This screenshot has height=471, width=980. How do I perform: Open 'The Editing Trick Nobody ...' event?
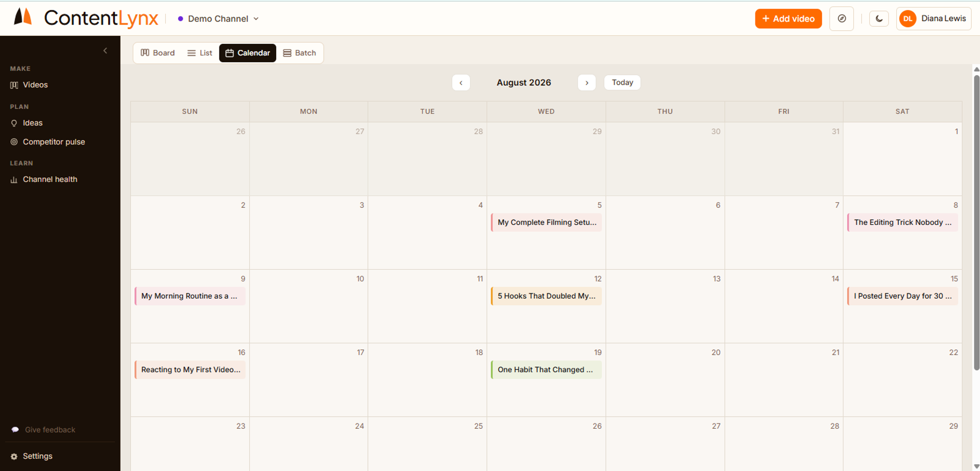(x=902, y=223)
